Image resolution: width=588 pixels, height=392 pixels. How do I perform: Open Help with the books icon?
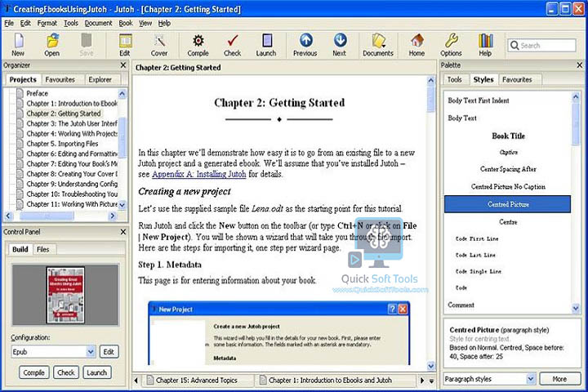[485, 45]
